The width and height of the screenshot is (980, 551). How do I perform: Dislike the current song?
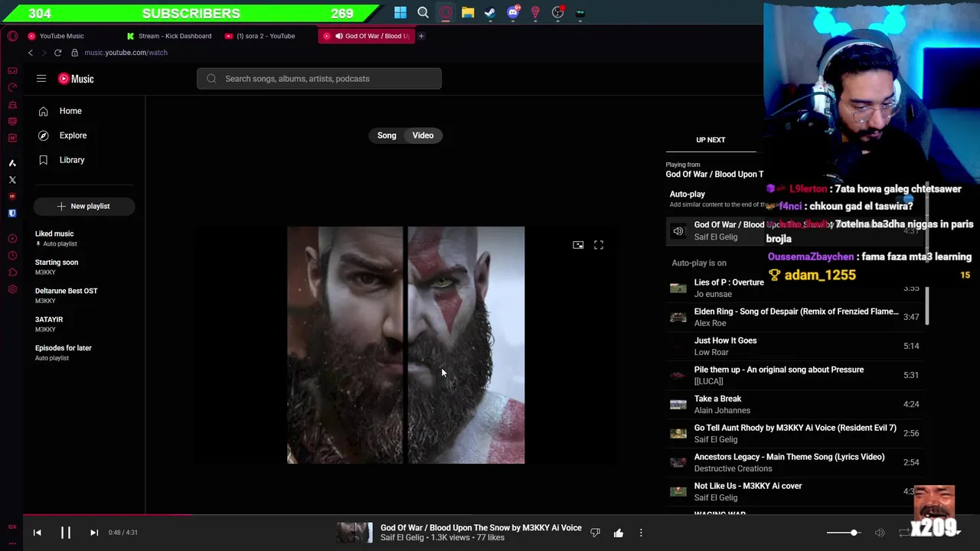point(595,533)
